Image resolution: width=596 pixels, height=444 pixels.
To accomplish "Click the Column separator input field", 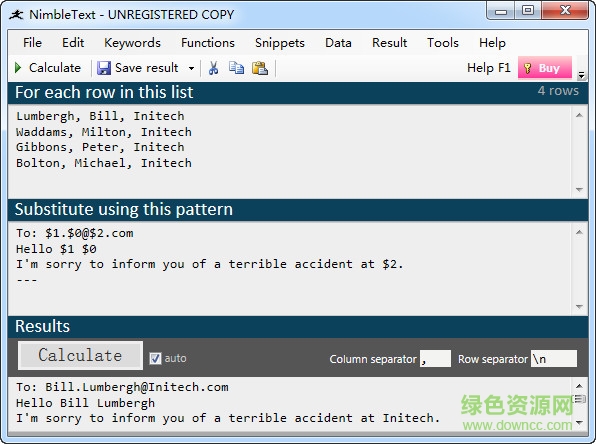I will [435, 358].
